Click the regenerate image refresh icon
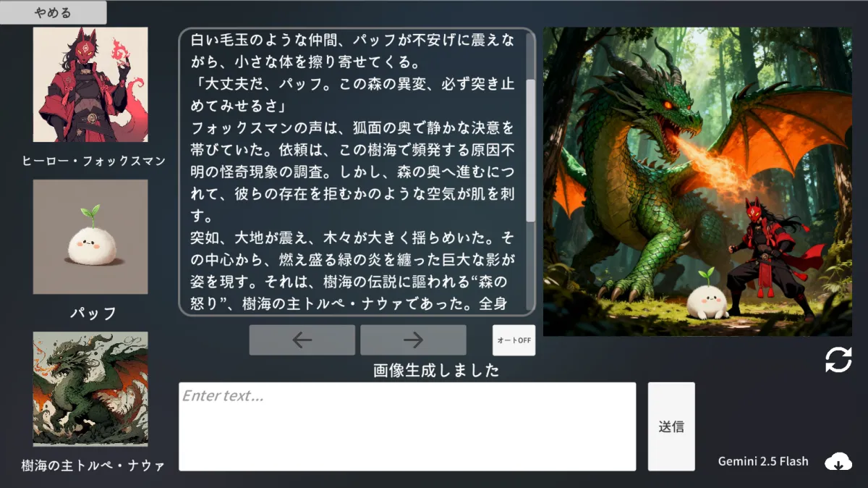 838,360
